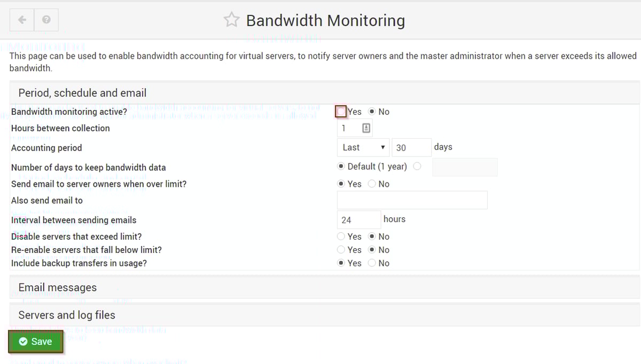This screenshot has height=364, width=641.
Task: Star the Bandwidth Monitoring page as favorite
Action: [231, 19]
